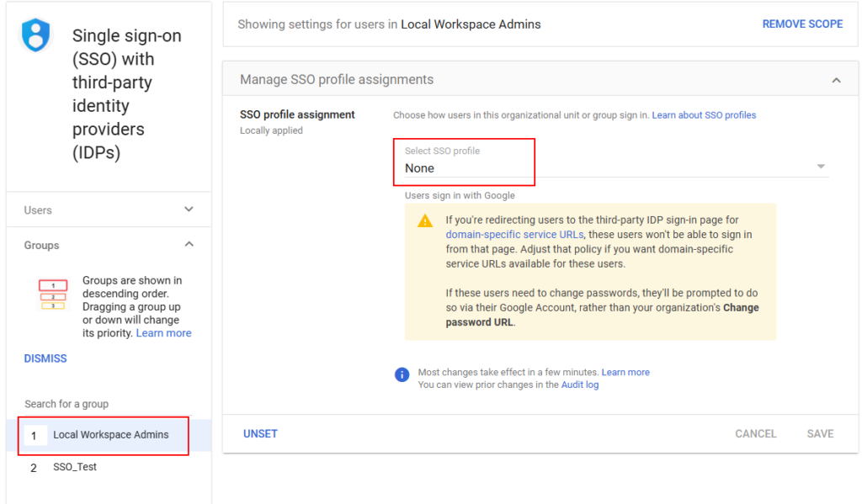Screen dimensions: 862x504
Task: Select the SSO_Test group
Action: tap(75, 467)
